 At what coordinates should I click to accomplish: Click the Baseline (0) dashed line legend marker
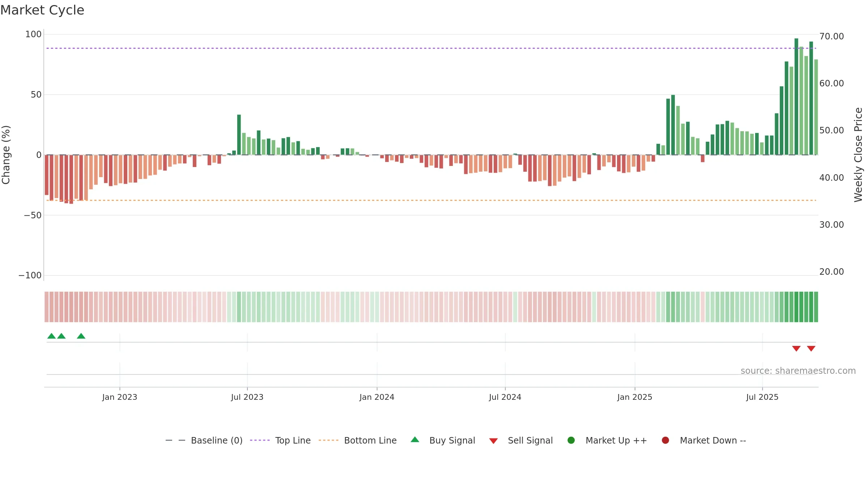175,440
